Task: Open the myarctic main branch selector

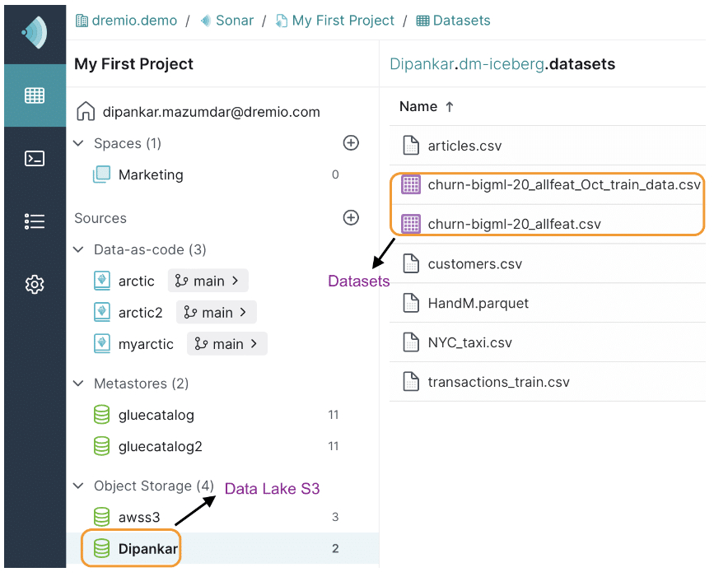Action: tap(227, 344)
